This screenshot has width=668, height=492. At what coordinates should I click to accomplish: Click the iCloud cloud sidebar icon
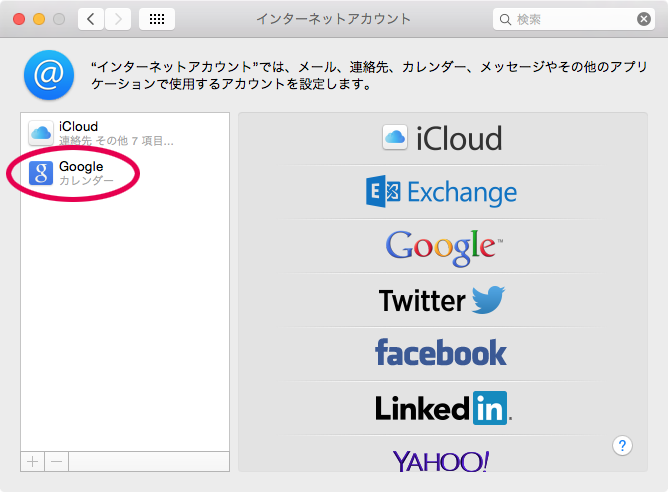coord(41,133)
